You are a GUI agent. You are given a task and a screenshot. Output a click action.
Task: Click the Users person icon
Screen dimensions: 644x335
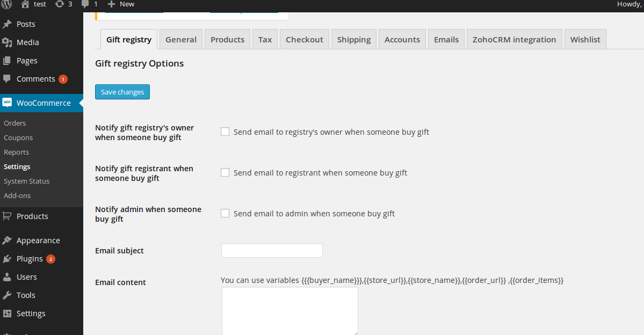(x=7, y=277)
